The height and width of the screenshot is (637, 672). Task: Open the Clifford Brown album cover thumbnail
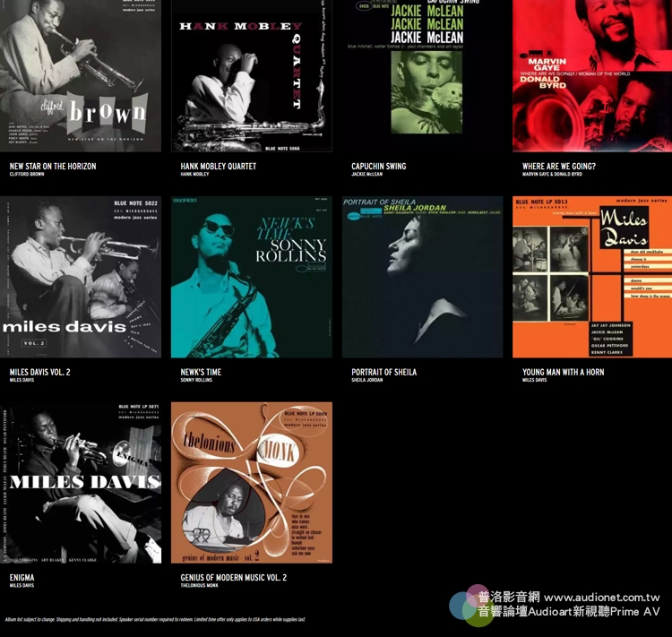(81, 76)
